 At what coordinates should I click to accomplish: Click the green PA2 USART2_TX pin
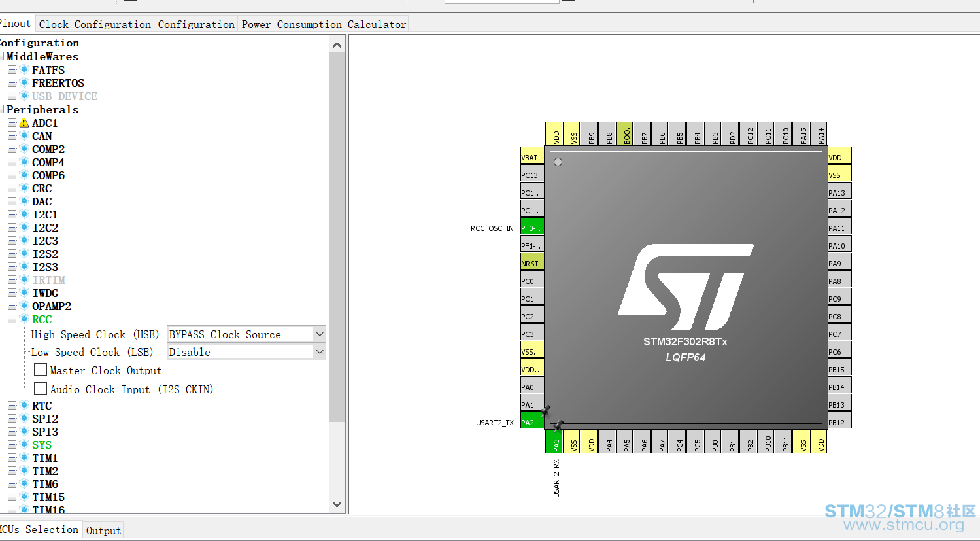tap(532, 421)
